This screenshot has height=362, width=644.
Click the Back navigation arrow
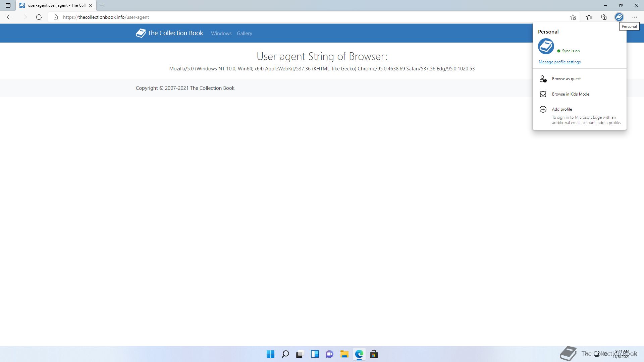(x=9, y=17)
